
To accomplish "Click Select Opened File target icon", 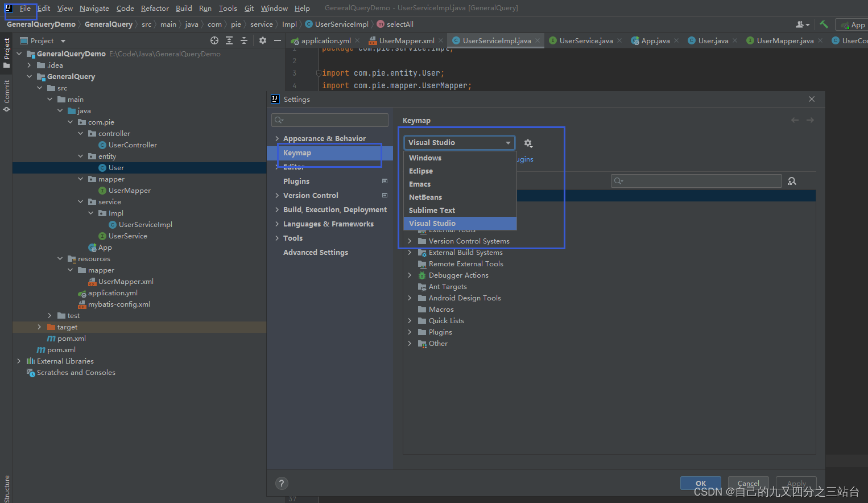I will point(214,40).
